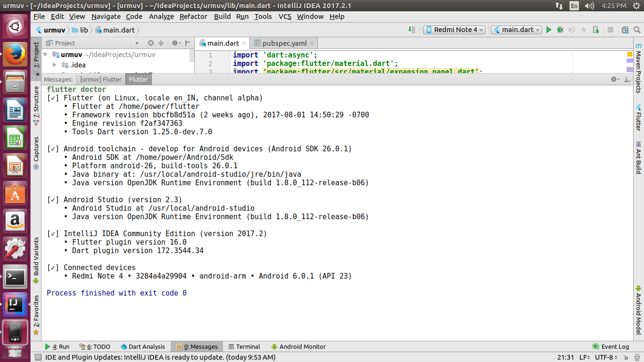Run the app on Redmi Note 4
644x362 pixels.
(x=548, y=29)
